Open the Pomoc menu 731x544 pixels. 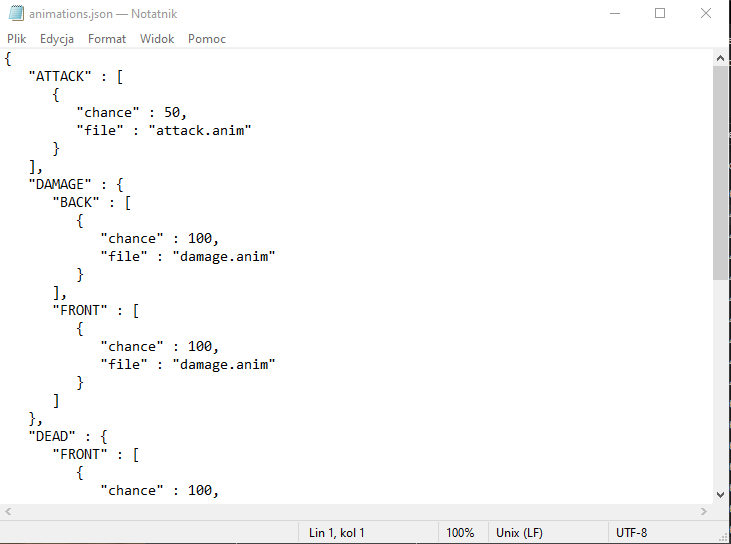[207, 39]
